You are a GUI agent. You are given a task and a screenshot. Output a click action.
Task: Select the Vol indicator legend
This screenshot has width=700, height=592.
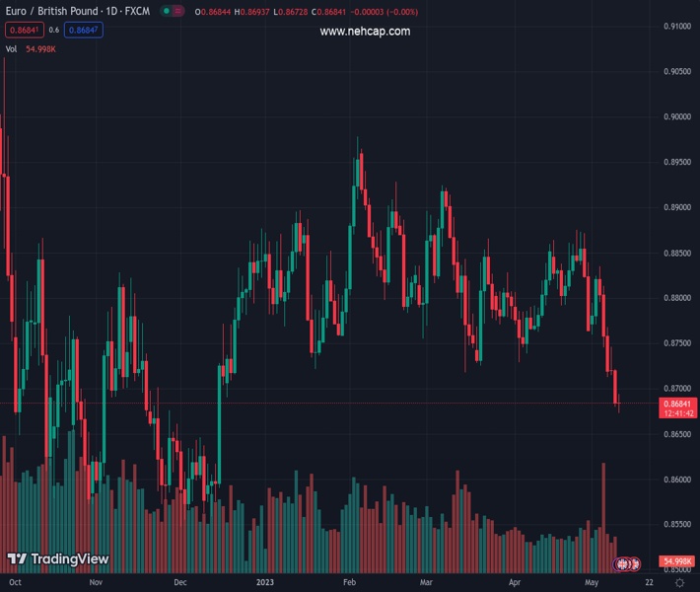[x=12, y=48]
